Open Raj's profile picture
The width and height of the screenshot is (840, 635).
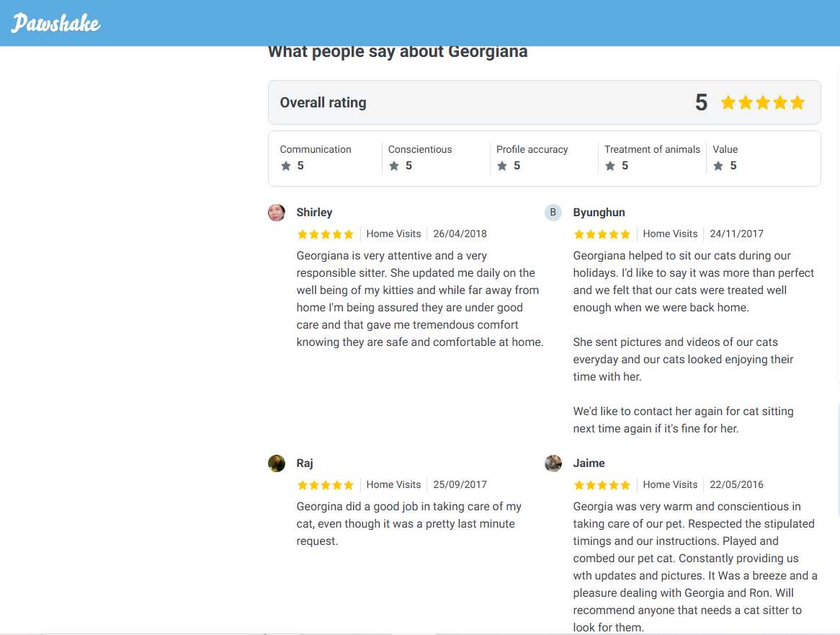[x=277, y=463]
